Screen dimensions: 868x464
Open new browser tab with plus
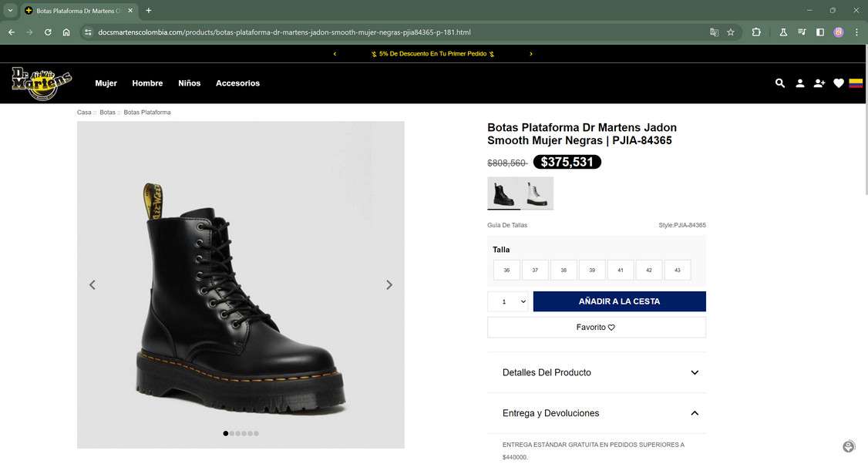tap(148, 11)
